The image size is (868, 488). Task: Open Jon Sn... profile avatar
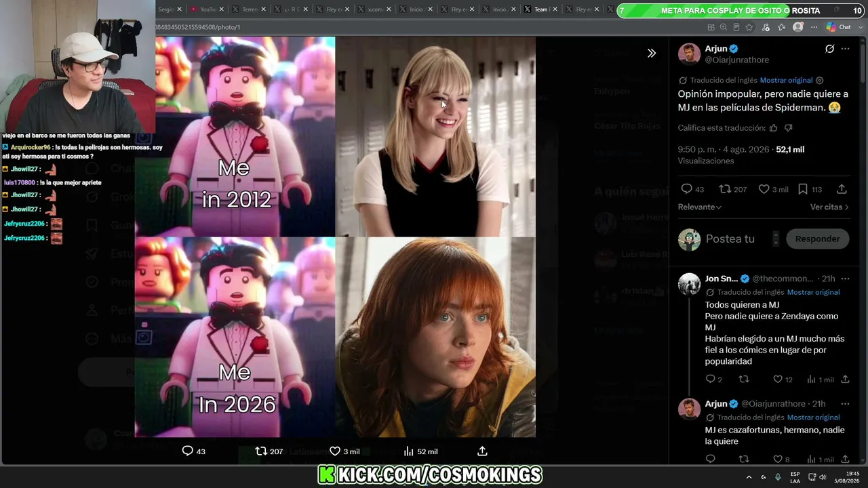689,284
